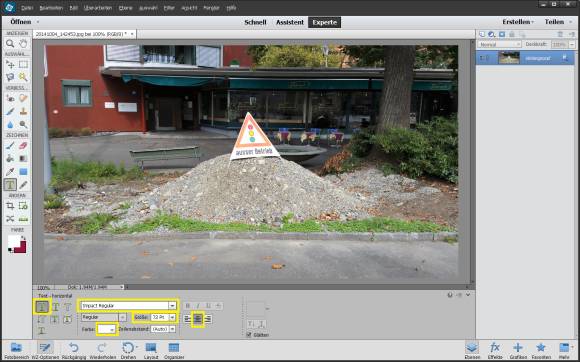This screenshot has width=580, height=362.
Task: Align text right
Action: tap(208, 319)
